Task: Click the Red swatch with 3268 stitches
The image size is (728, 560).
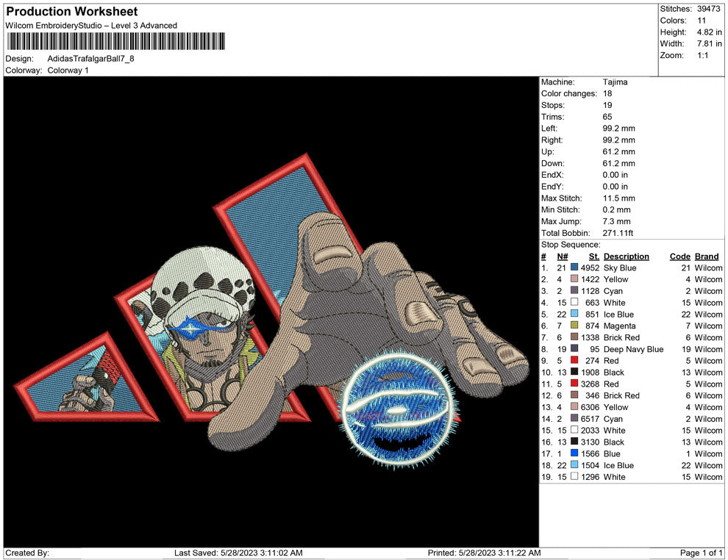Action: pos(574,383)
